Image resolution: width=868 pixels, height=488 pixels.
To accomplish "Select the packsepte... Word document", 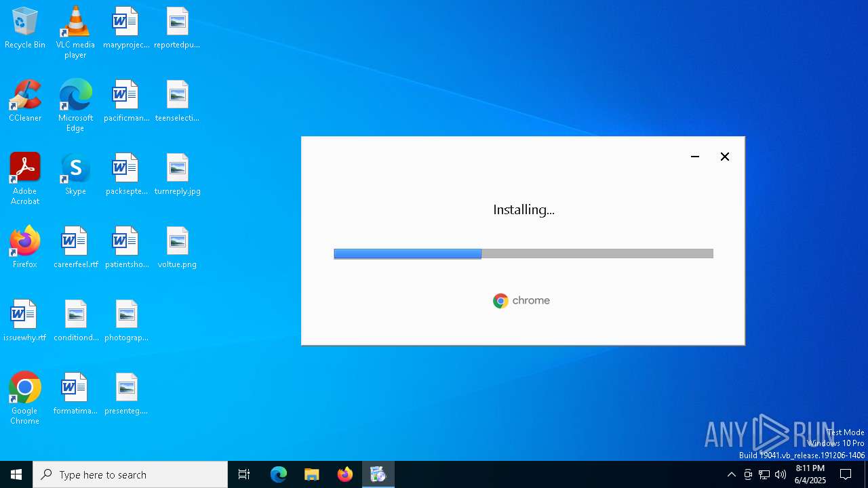I will click(126, 175).
